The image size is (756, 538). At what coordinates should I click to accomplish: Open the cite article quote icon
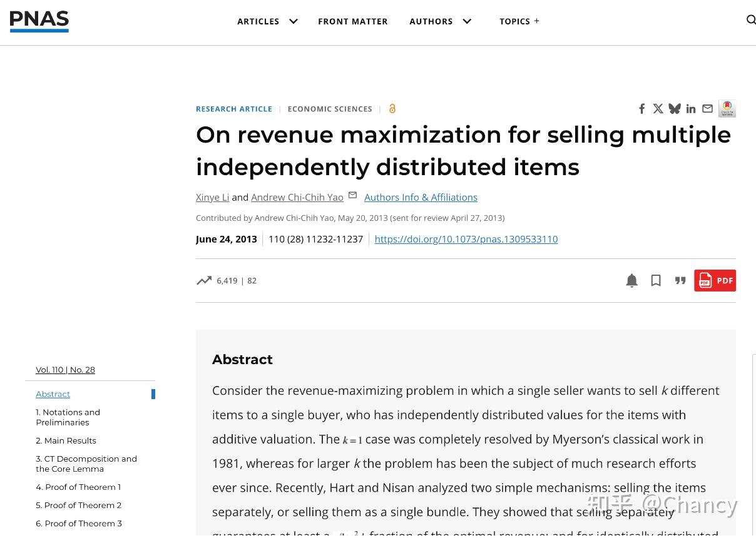680,281
